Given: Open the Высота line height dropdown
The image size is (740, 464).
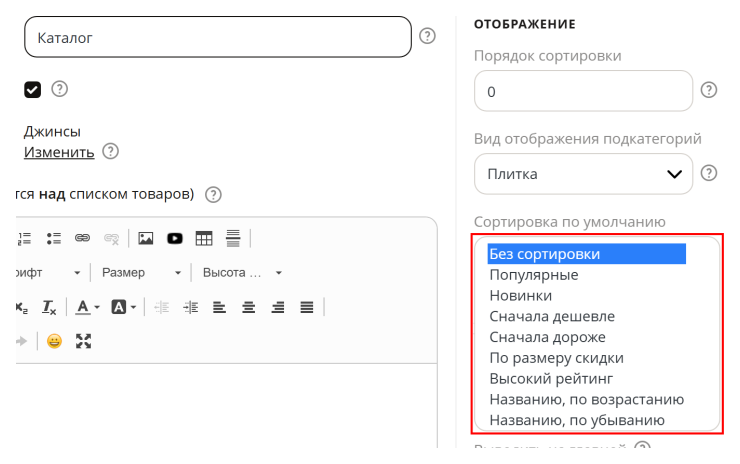Looking at the screenshot, I should (242, 273).
